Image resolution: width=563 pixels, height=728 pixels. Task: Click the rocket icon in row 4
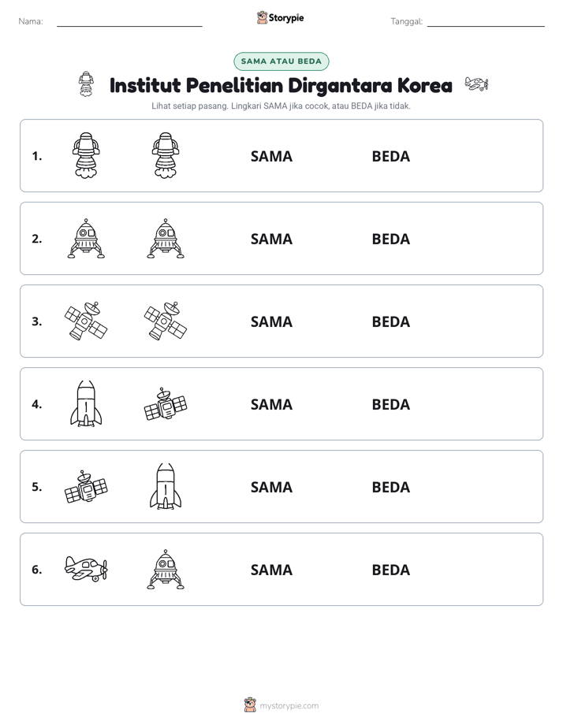(86, 403)
